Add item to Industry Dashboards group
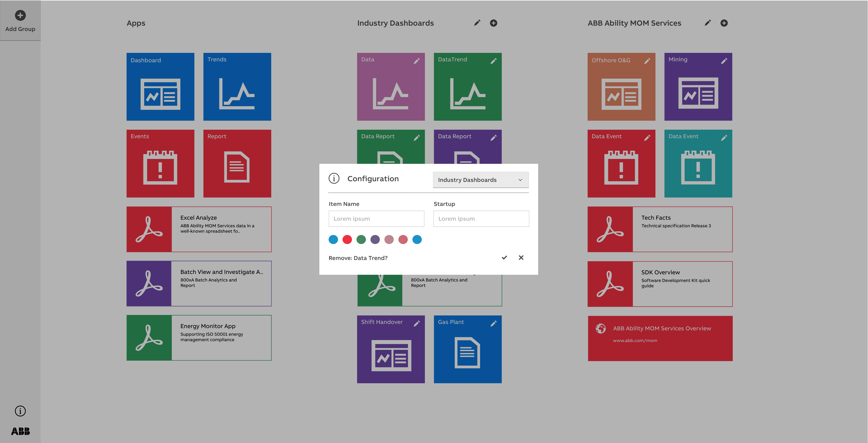This screenshot has height=443, width=868. [494, 23]
